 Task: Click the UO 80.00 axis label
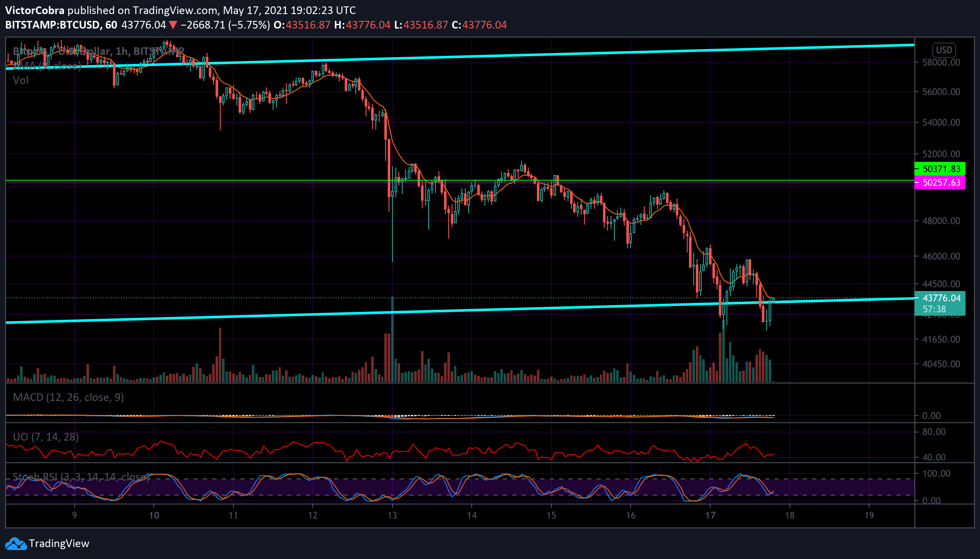click(x=934, y=432)
